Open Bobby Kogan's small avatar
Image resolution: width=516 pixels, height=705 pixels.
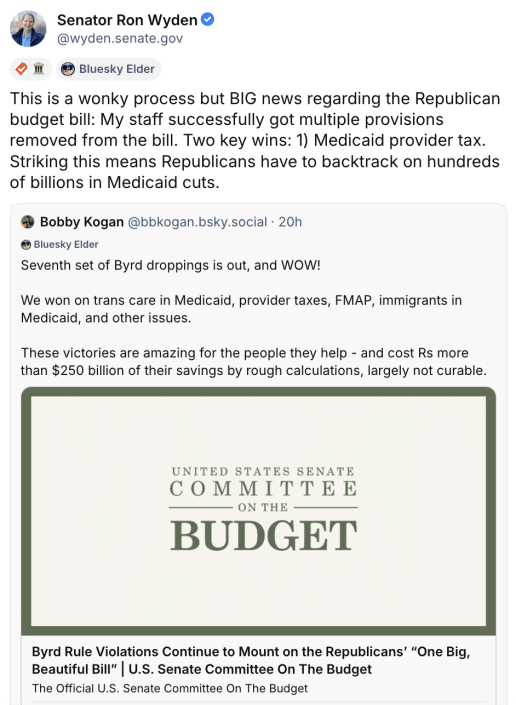pyautogui.click(x=28, y=222)
